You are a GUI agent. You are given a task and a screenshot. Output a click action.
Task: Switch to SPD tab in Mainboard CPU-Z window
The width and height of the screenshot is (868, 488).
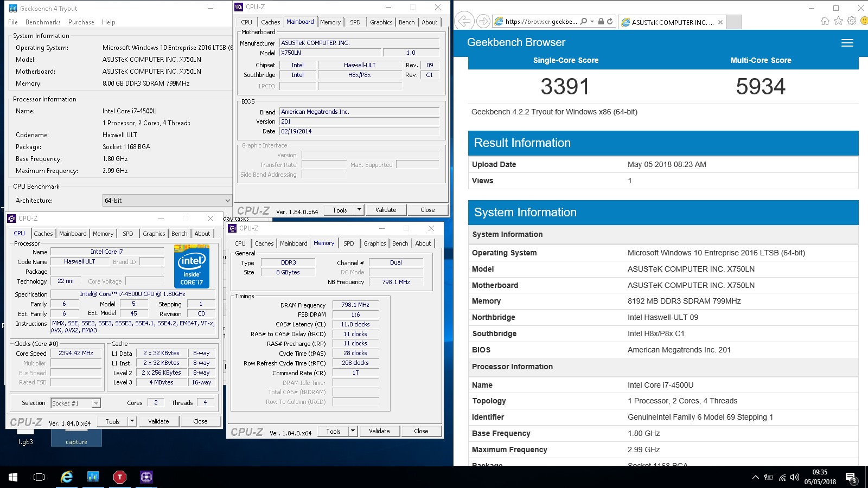(x=355, y=22)
